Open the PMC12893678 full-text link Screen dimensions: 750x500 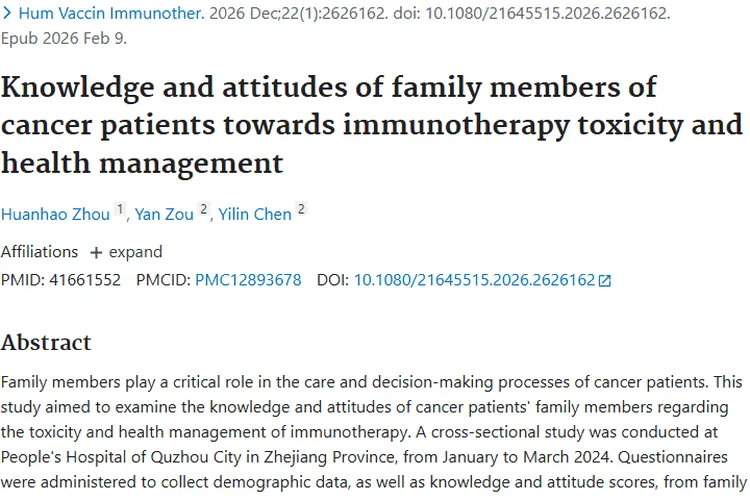pyautogui.click(x=248, y=280)
